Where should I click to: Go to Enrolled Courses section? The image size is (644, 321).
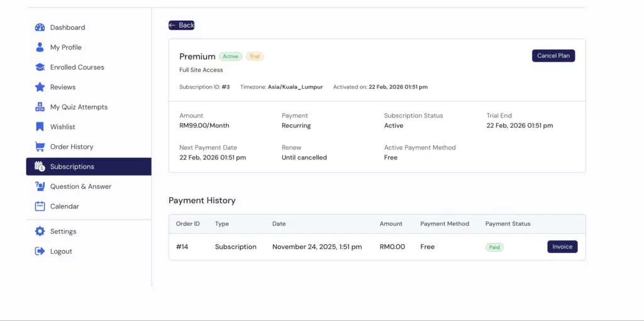(x=77, y=67)
